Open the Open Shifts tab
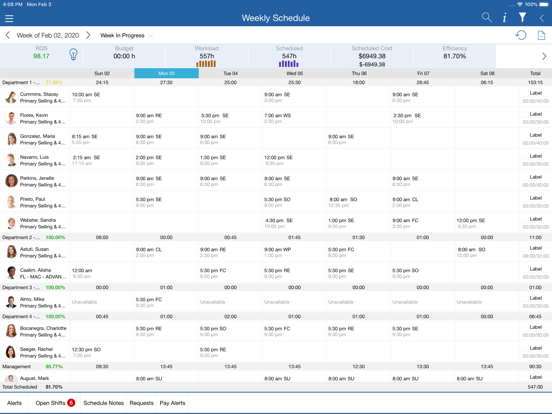The image size is (552, 414). coord(55,403)
